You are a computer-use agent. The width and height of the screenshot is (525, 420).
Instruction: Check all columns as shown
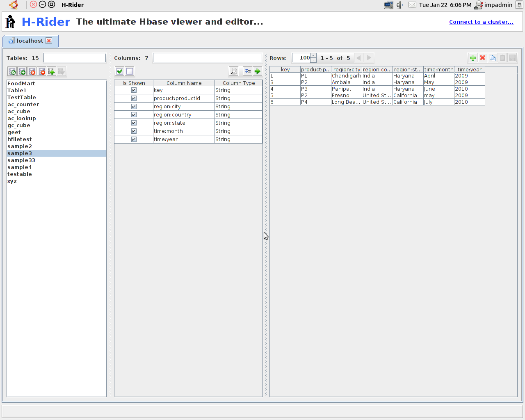[x=119, y=71]
